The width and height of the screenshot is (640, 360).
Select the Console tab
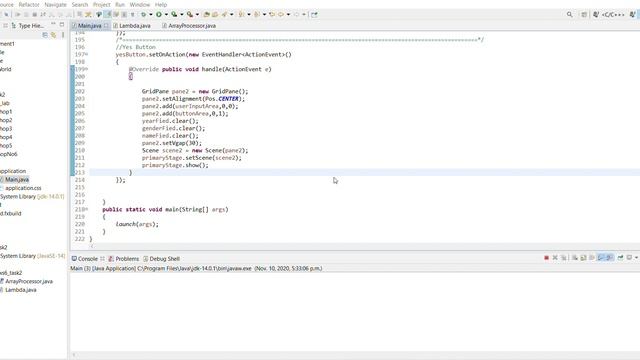85,259
